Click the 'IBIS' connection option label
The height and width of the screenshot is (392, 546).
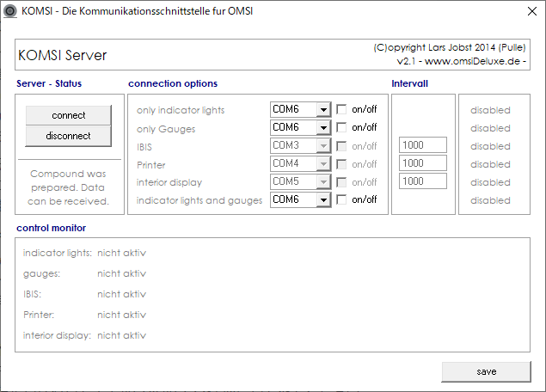coord(144,147)
